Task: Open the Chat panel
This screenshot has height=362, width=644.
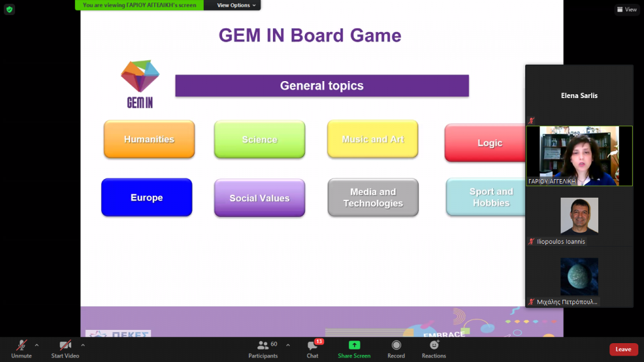Action: 313,349
